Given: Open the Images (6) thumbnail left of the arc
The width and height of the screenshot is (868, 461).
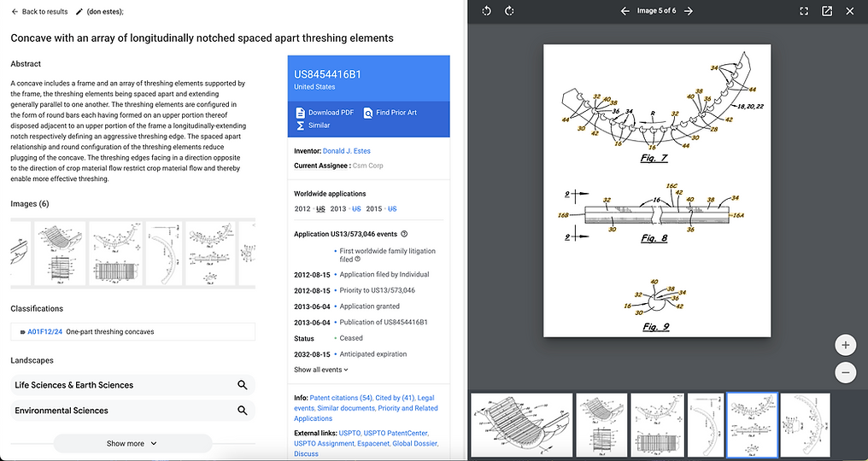Looking at the screenshot, I should click(115, 254).
